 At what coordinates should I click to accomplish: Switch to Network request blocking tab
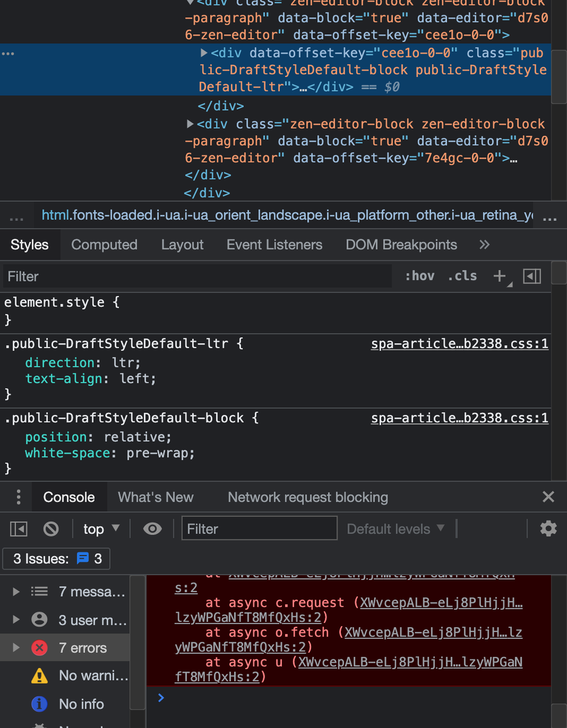(307, 497)
